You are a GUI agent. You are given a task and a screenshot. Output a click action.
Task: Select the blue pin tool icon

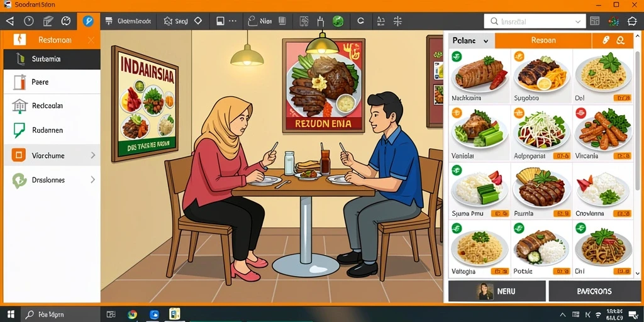tap(88, 21)
